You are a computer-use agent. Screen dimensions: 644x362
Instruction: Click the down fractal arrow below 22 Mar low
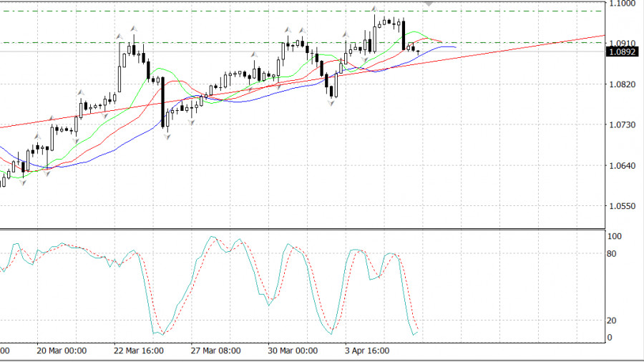165,134
